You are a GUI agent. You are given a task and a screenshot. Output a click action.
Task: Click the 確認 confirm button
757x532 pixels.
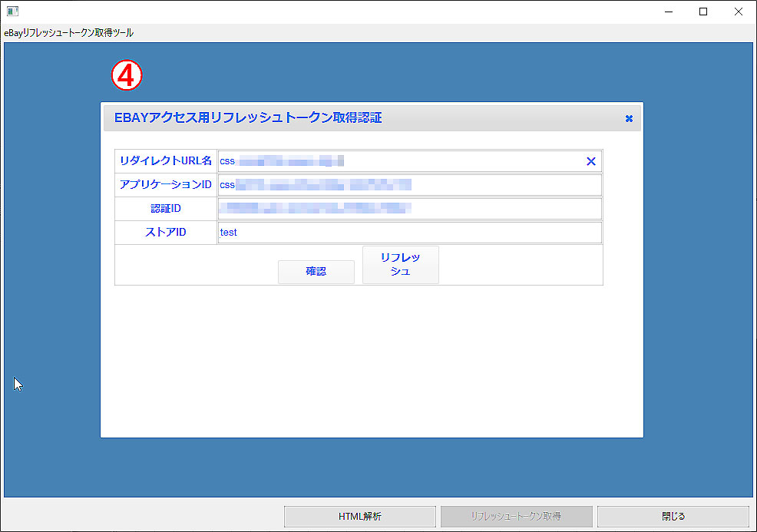point(316,272)
